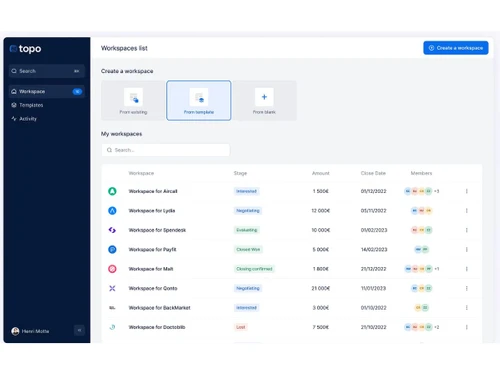This screenshot has width=500, height=375.
Task: Click the Malt company logo
Action: [x=112, y=269]
